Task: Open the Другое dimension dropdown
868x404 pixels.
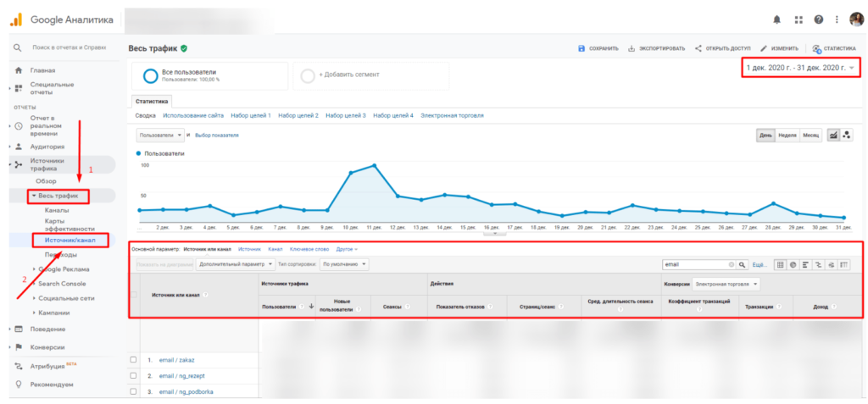Action: (347, 249)
